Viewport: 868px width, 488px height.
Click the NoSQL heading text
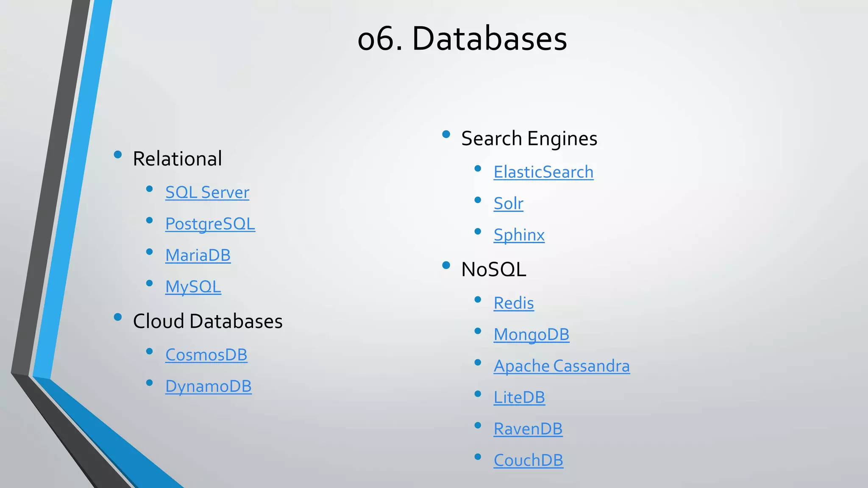[x=493, y=269]
